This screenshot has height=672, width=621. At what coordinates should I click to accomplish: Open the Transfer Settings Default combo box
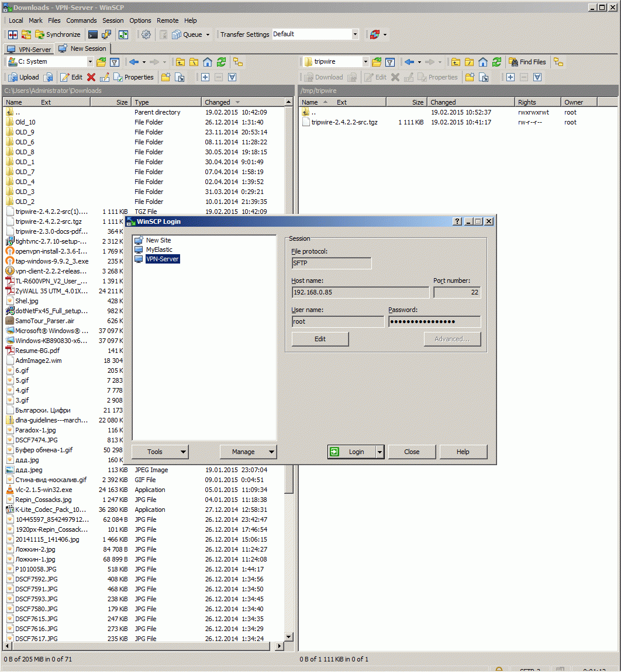click(x=315, y=34)
